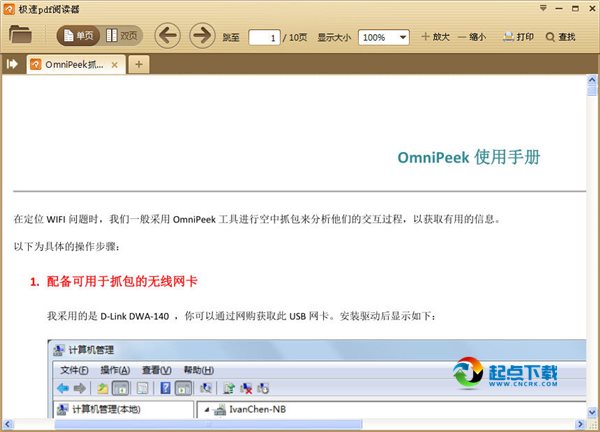Click the vertical scrollbar thumb

pyautogui.click(x=592, y=90)
